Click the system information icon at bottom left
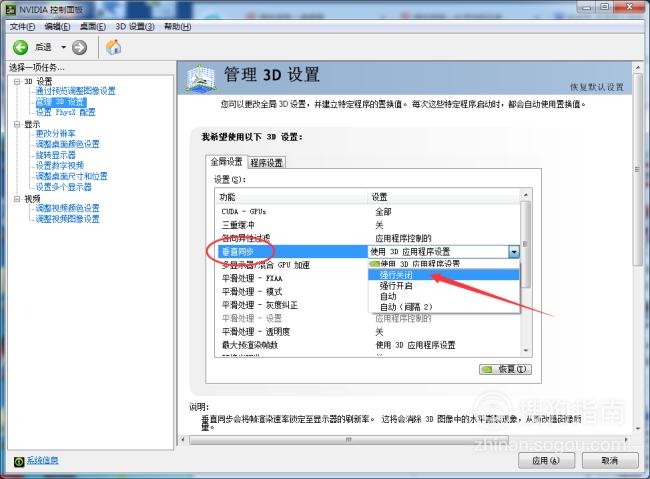 pyautogui.click(x=19, y=461)
